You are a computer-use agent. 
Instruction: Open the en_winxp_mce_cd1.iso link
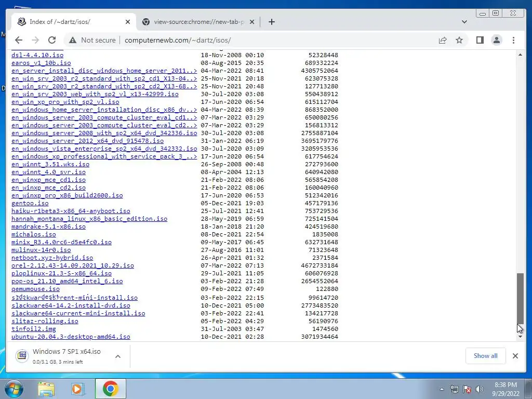(48, 180)
